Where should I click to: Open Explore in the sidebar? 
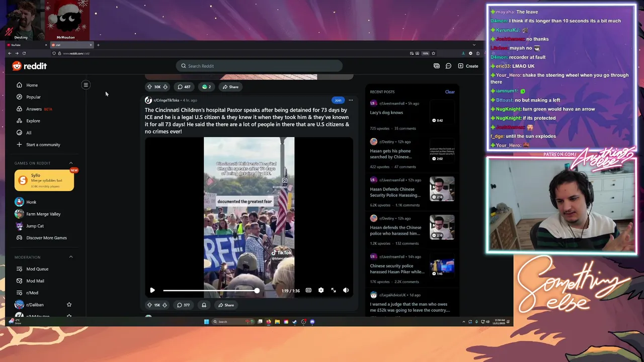point(28,121)
